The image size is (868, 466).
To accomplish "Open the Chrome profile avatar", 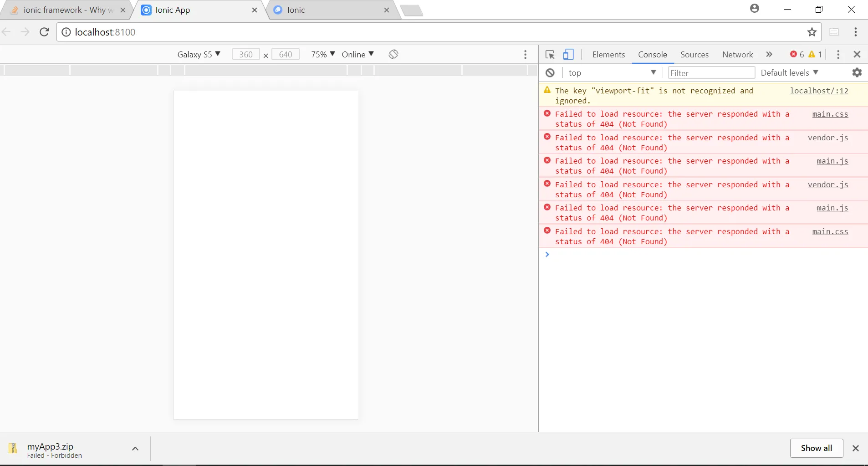I will [755, 9].
